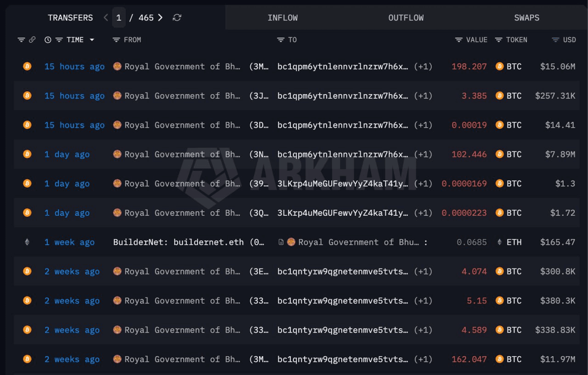Click the $165.47 USD amount
Image resolution: width=588 pixels, height=375 pixels.
(x=558, y=242)
